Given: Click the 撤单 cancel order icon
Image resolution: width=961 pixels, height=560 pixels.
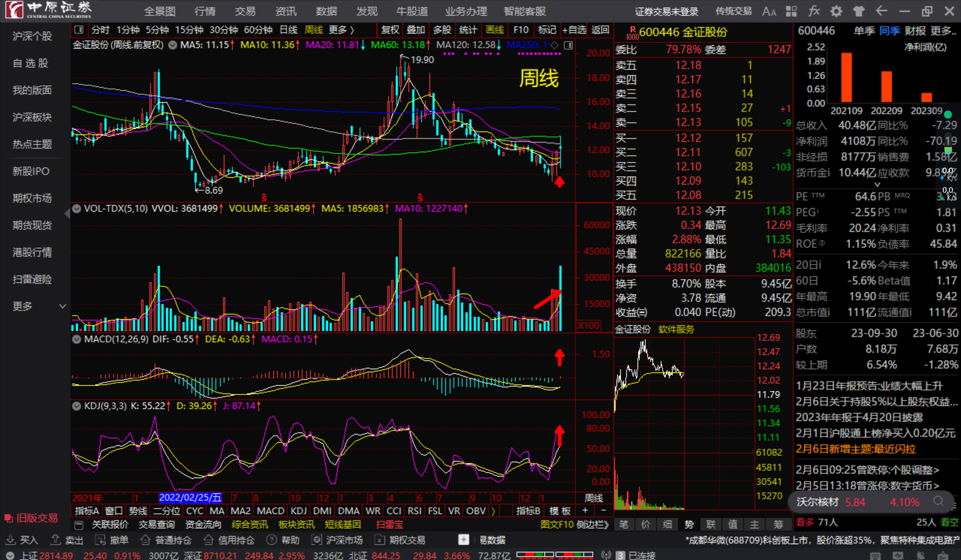Looking at the screenshot, I should click(x=101, y=540).
